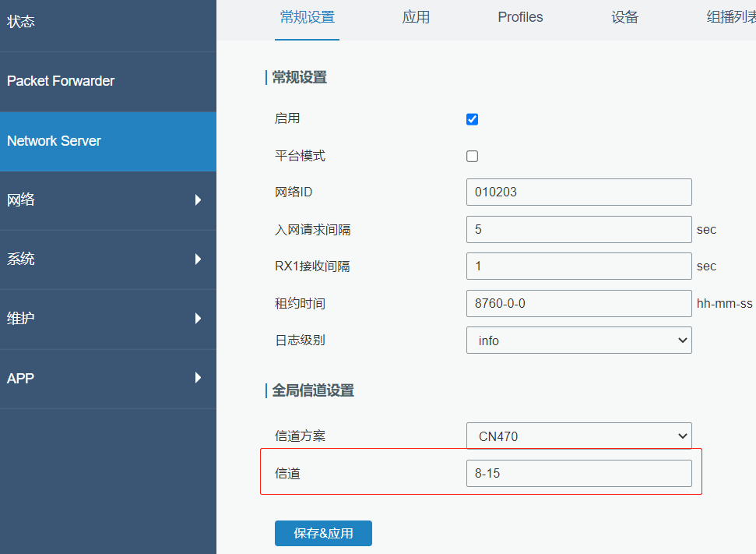Click the RX1接收间隔 input field
The image size is (756, 554).
click(578, 266)
